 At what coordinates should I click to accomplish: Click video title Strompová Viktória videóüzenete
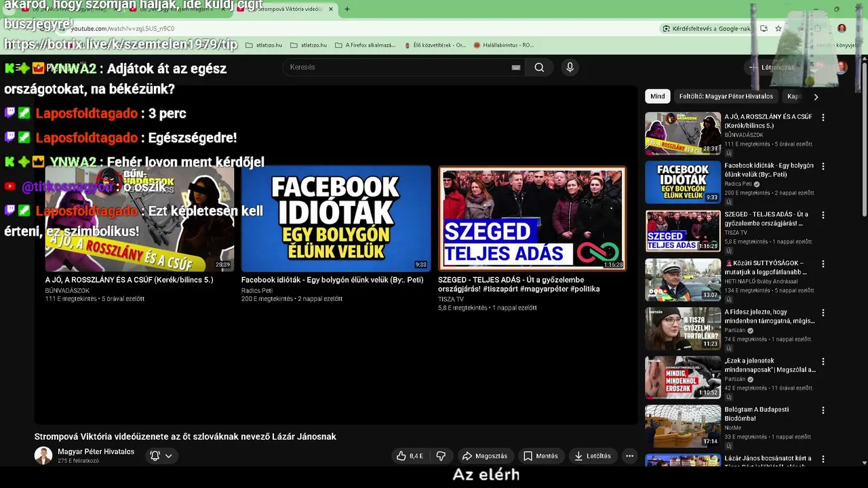coord(185,436)
